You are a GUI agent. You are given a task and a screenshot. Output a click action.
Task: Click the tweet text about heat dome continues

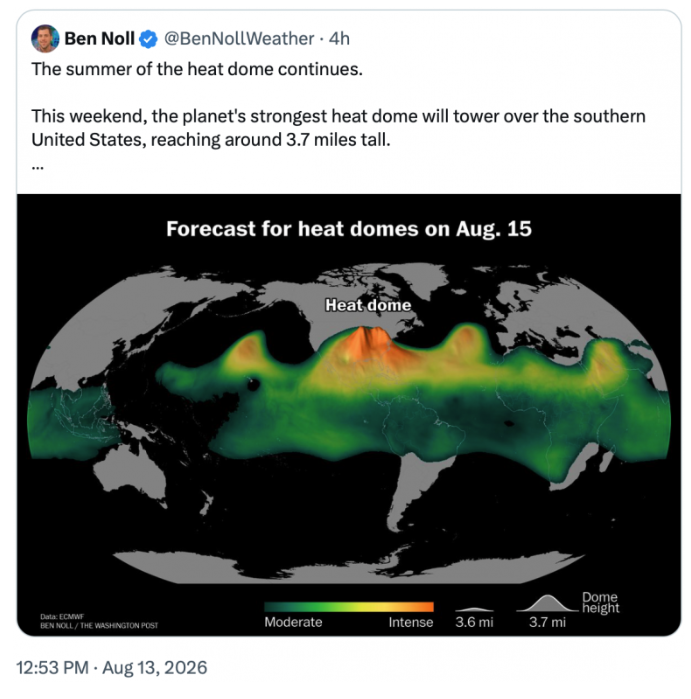click(x=197, y=69)
